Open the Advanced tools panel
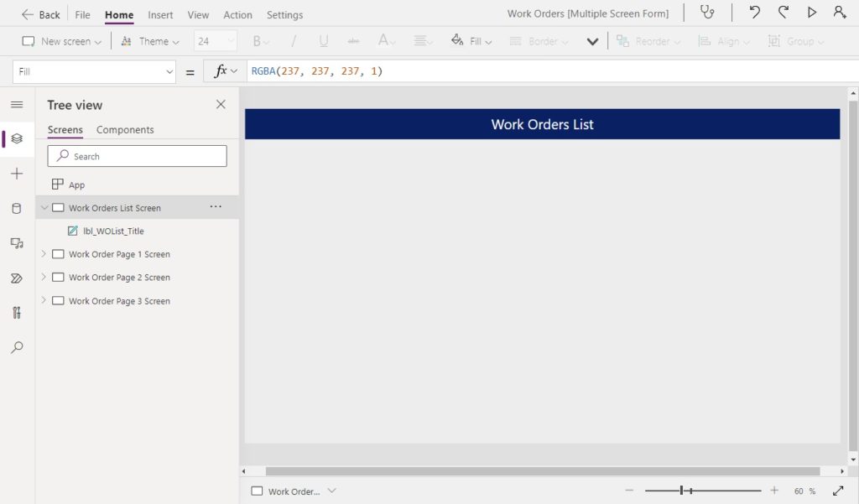The image size is (859, 504). [17, 312]
